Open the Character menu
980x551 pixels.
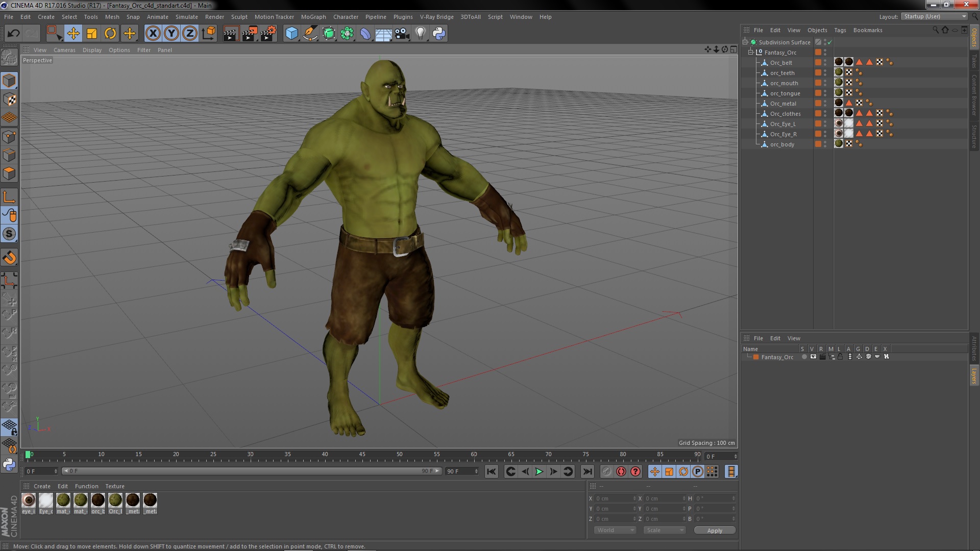(342, 16)
